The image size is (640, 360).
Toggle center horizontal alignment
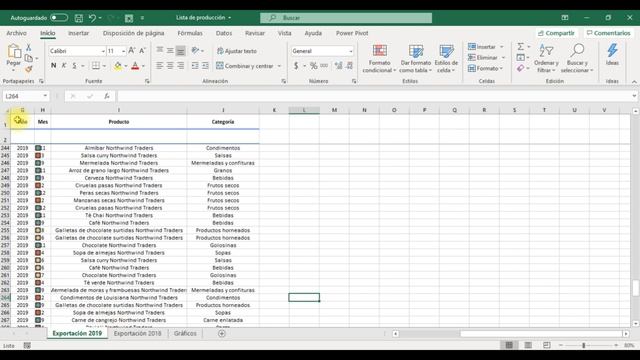pyautogui.click(x=170, y=66)
